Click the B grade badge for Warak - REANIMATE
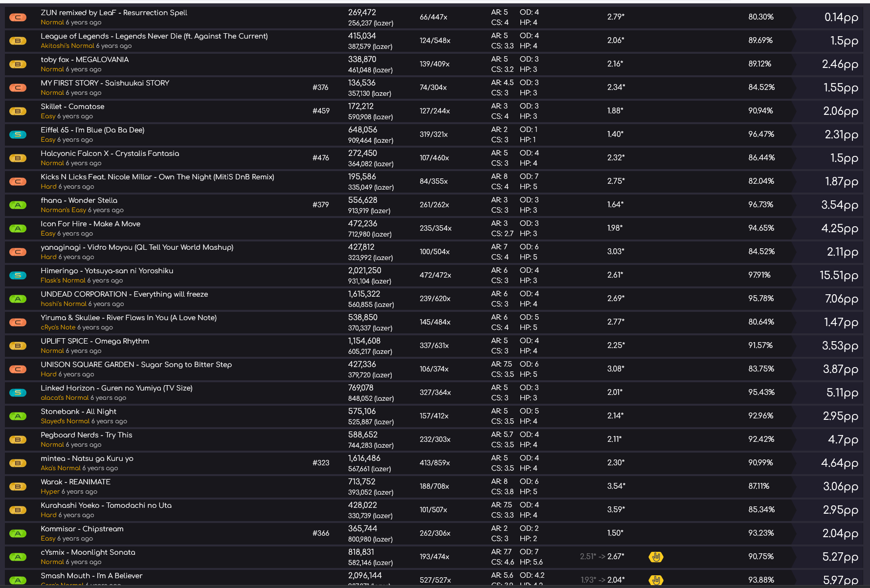 [18, 486]
